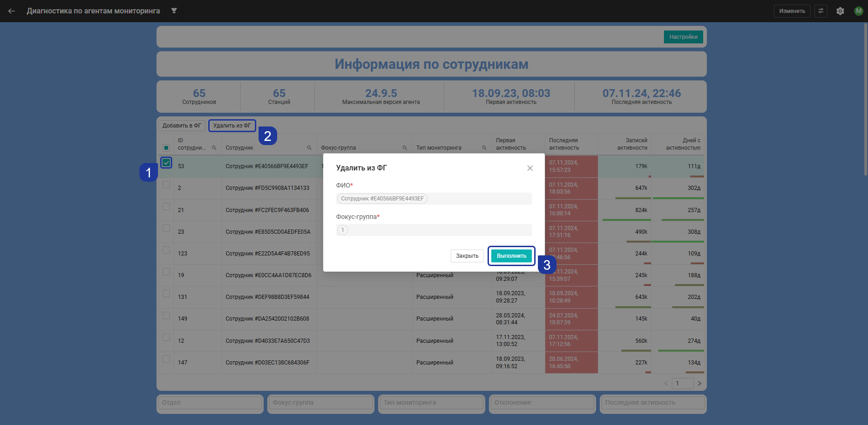868x425 pixels.
Task: Check the checkbox for employee ID 131
Action: click(x=166, y=293)
